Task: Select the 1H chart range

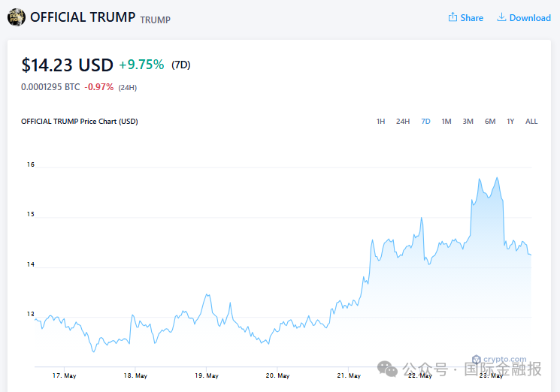Action: coord(381,122)
